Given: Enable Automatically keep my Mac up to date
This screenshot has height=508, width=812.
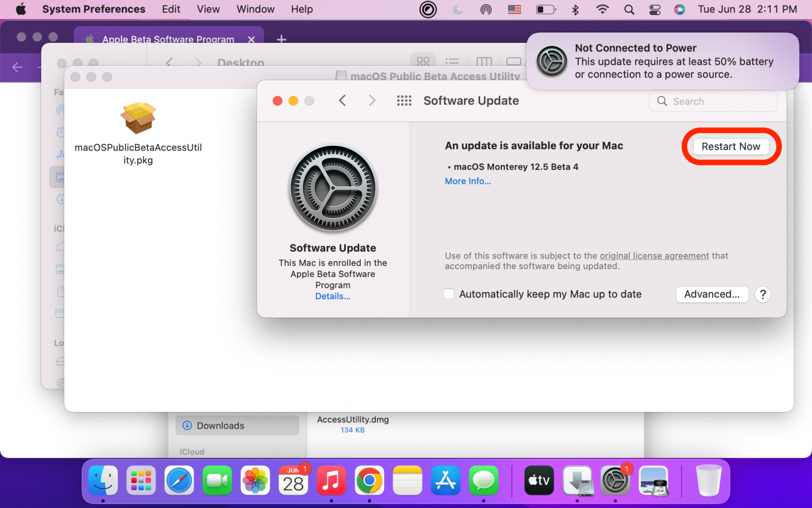Looking at the screenshot, I should (x=449, y=294).
